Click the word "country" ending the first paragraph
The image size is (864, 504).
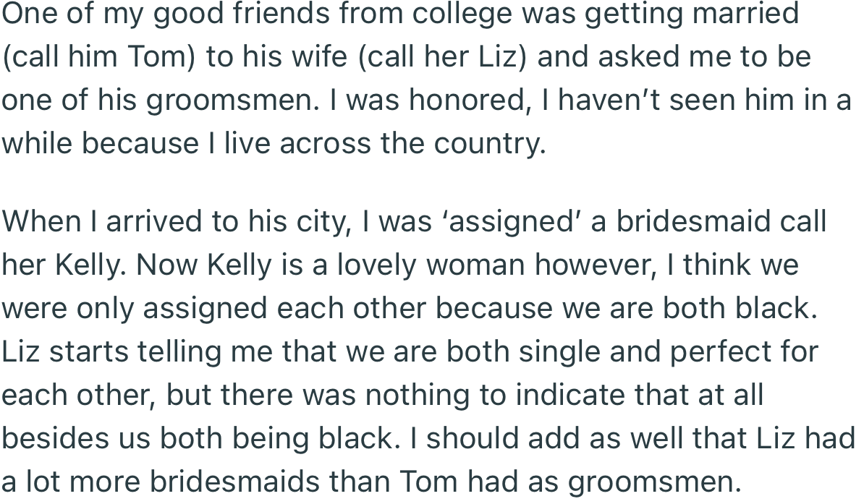(x=489, y=144)
